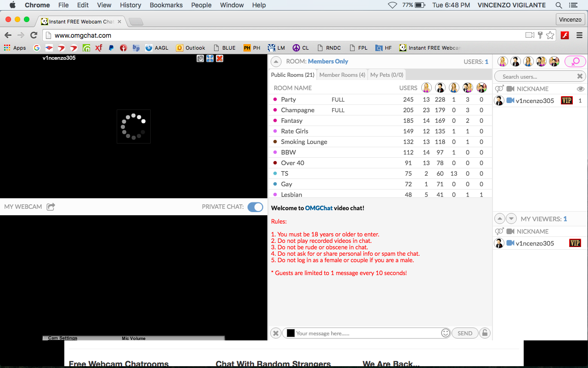The image size is (588, 368).
Task: Select v1ncenzo305 in the My Viewers list
Action: point(540,243)
